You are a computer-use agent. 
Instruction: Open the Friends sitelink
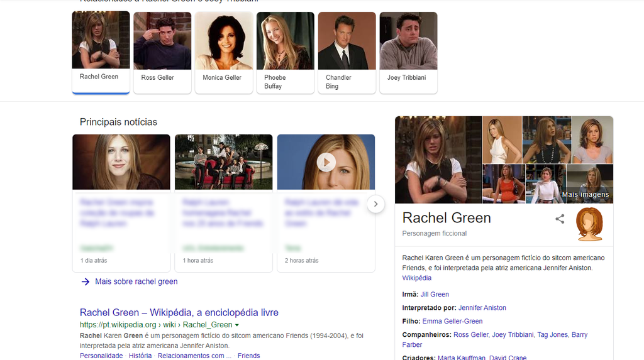(x=248, y=356)
